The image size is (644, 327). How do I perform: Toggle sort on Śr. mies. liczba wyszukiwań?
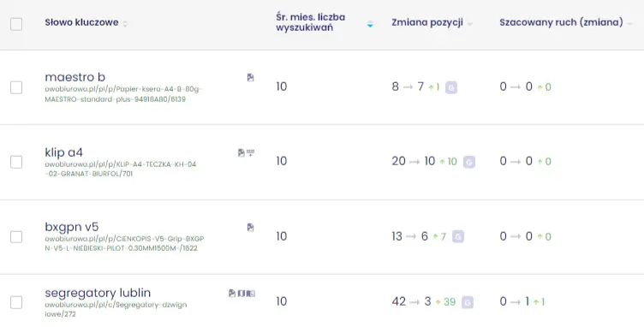[370, 24]
